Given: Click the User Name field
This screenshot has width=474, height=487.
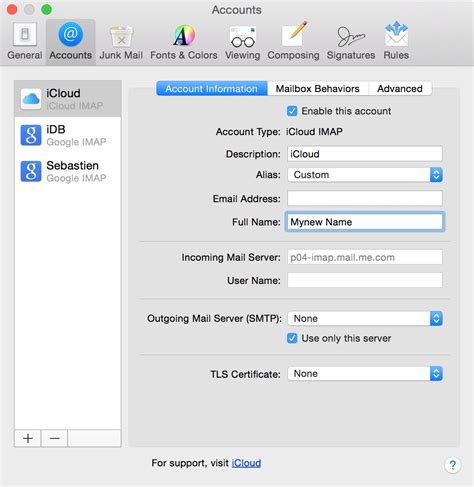Looking at the screenshot, I should (x=365, y=280).
